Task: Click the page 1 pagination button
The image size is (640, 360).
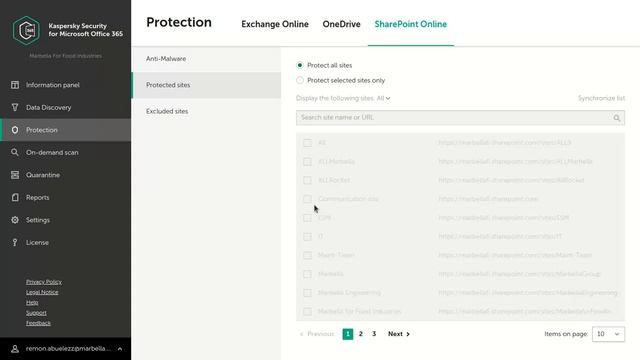Action: [348, 334]
